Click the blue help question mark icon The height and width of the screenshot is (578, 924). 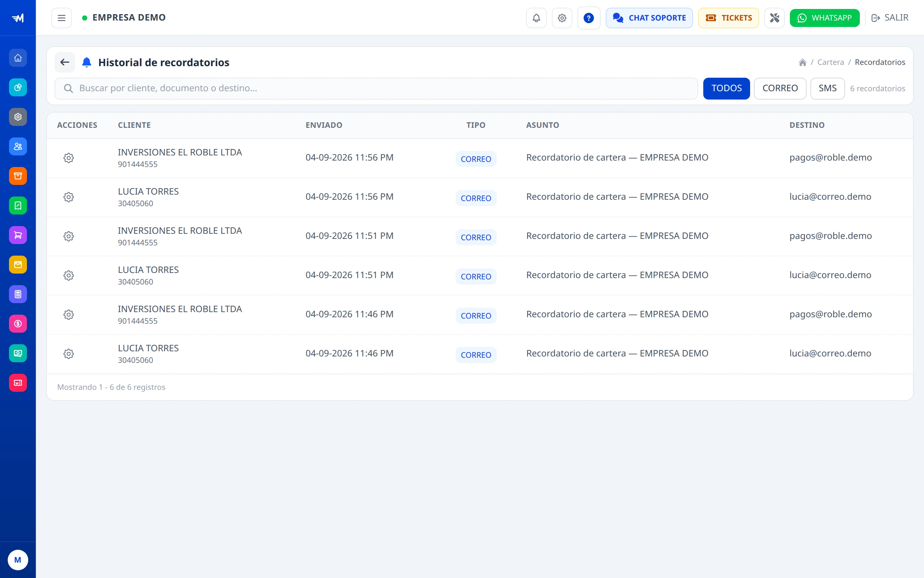pyautogui.click(x=588, y=18)
